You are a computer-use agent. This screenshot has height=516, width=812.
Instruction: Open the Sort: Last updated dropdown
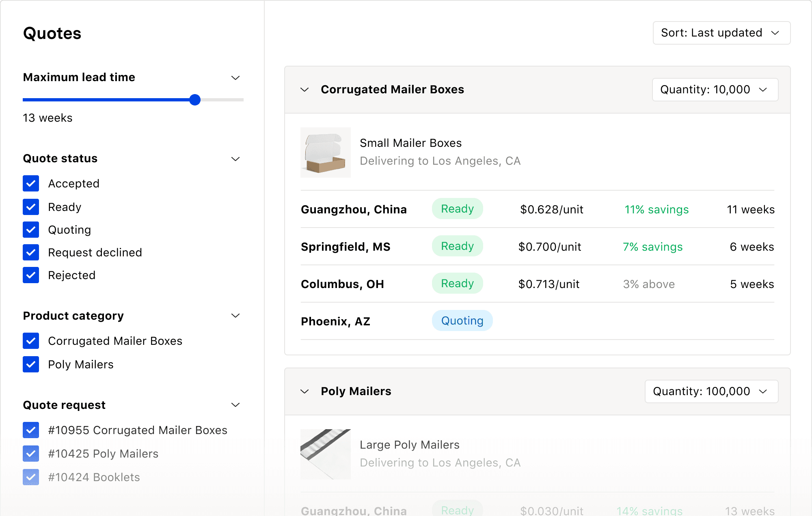tap(721, 33)
